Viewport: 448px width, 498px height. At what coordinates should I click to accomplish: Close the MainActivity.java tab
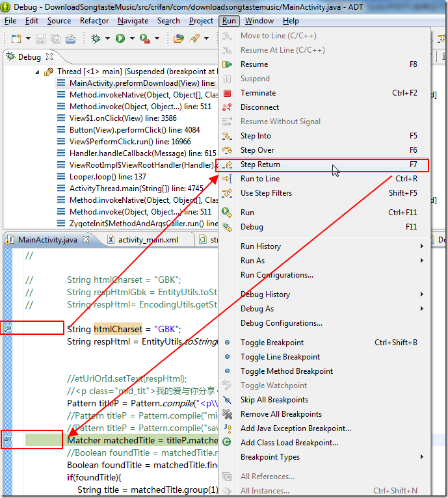pos(86,239)
